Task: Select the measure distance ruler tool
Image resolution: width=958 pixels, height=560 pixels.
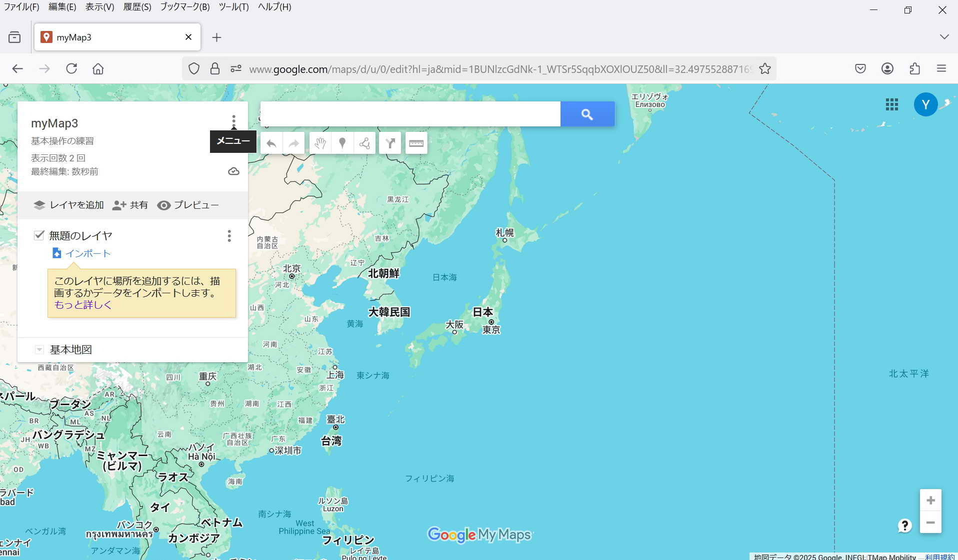Action: (x=416, y=143)
